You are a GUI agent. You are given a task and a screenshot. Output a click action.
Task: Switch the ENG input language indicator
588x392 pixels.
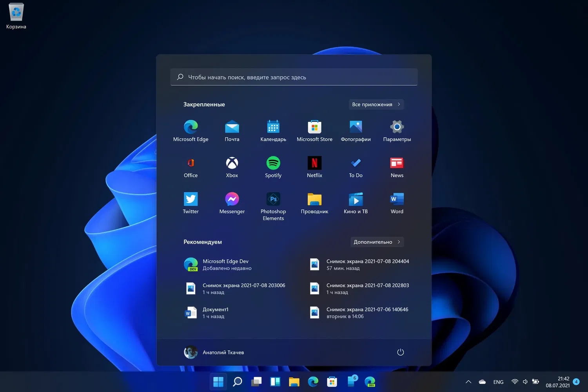tap(498, 382)
